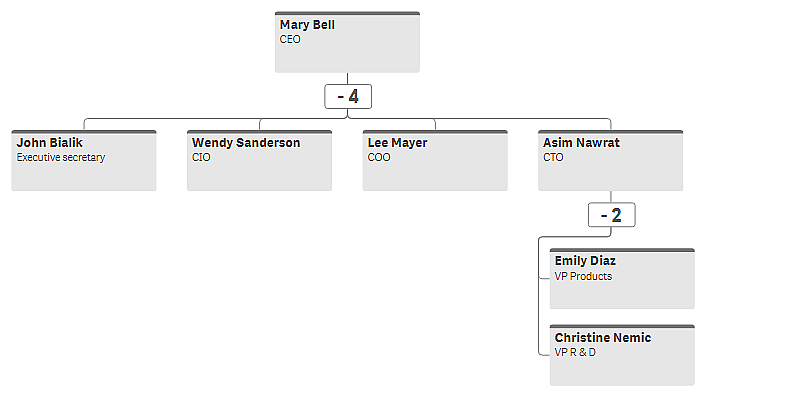Image resolution: width=800 pixels, height=412 pixels.
Task: Select the Mary Bell name heading
Action: point(307,25)
